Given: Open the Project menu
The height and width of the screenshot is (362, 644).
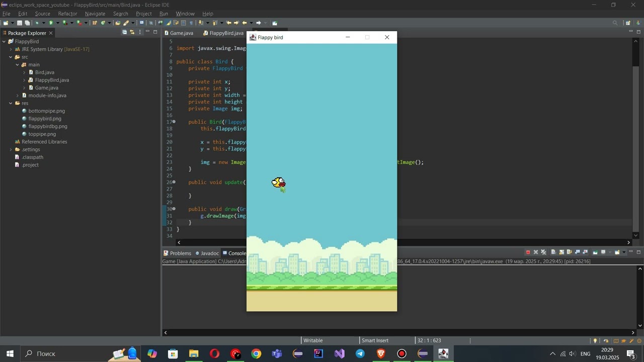Looking at the screenshot, I should pos(143,14).
